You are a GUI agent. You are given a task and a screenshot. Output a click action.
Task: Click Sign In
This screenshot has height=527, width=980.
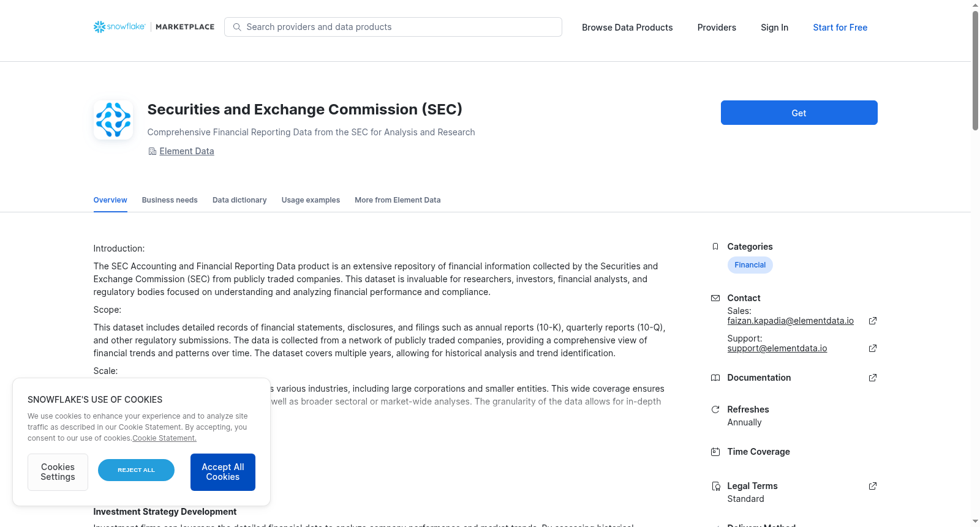point(774,28)
